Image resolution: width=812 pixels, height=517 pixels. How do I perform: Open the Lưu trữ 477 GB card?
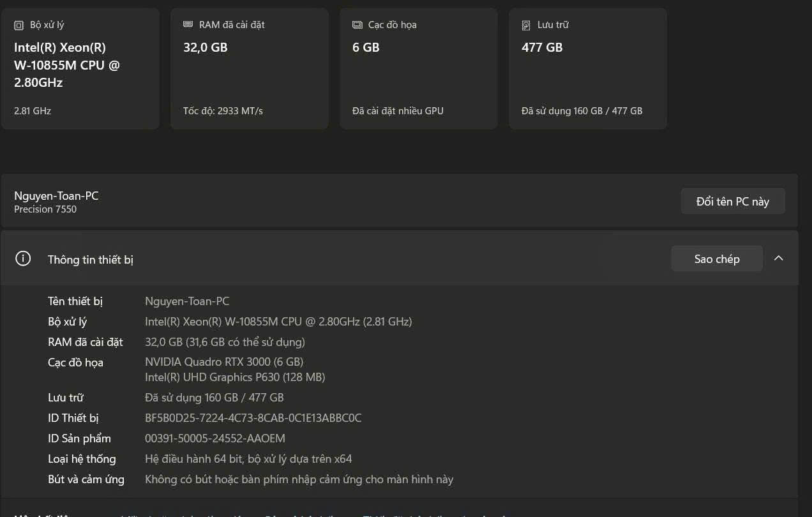(588, 68)
